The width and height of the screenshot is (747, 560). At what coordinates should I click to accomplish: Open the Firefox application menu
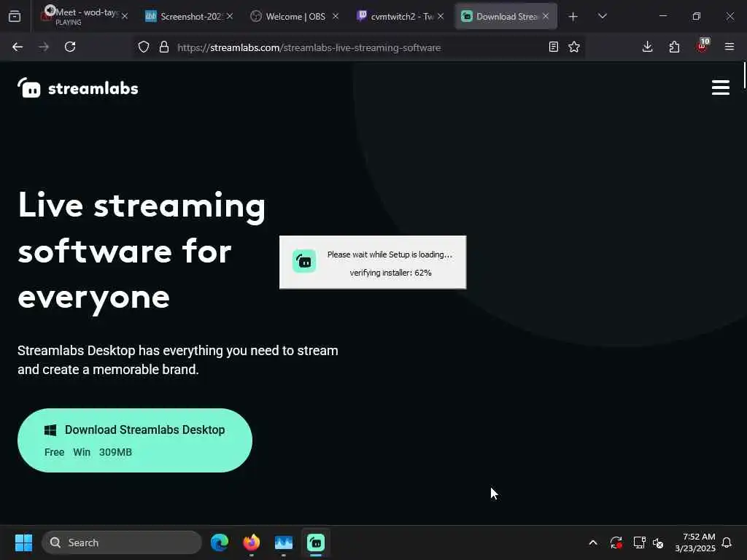(729, 47)
